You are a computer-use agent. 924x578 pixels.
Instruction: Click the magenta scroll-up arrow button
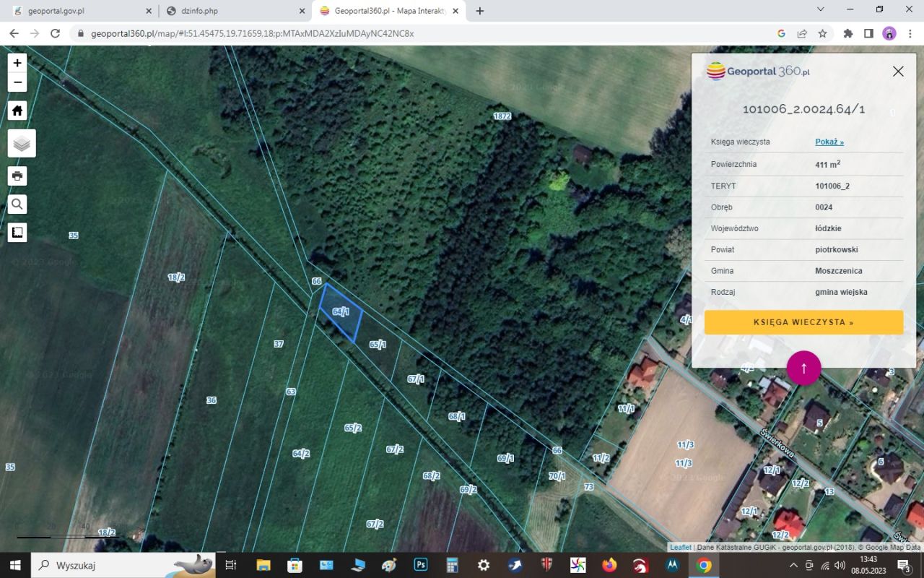pos(803,368)
